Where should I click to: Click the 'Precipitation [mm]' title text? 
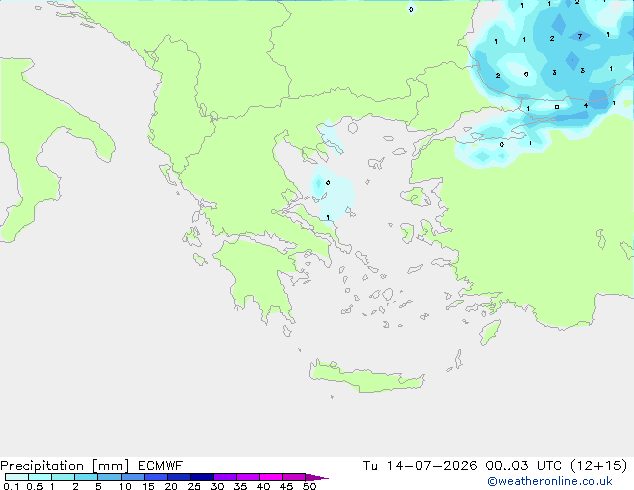(x=65, y=466)
